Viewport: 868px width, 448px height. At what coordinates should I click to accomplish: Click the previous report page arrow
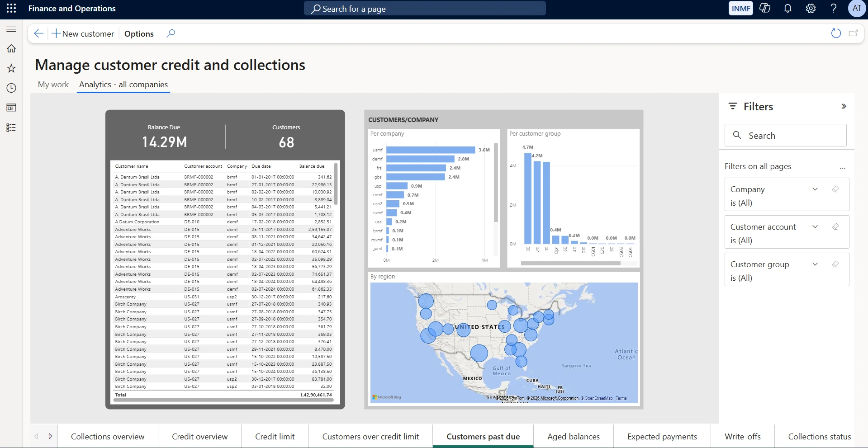(x=36, y=436)
